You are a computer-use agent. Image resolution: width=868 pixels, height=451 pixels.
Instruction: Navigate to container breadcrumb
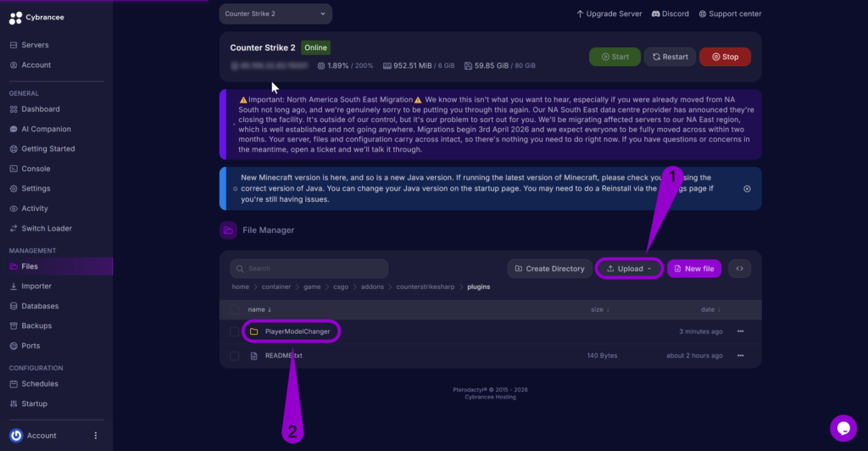click(275, 287)
